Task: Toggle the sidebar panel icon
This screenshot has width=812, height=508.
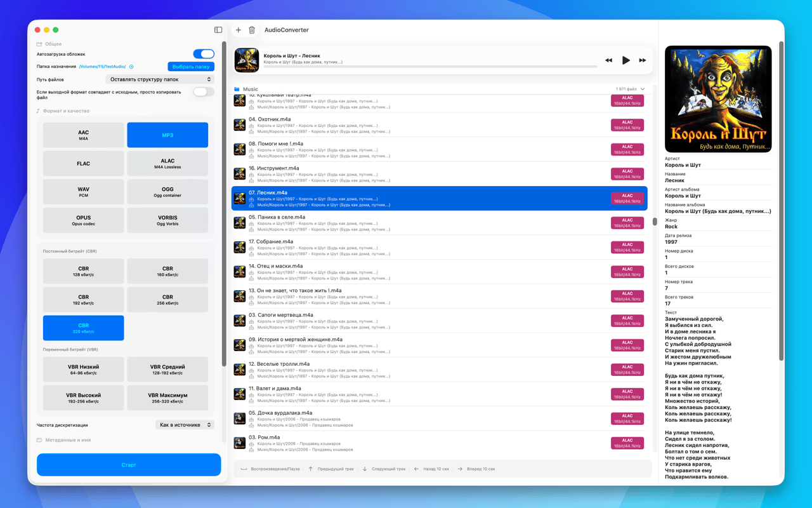Action: [218, 30]
